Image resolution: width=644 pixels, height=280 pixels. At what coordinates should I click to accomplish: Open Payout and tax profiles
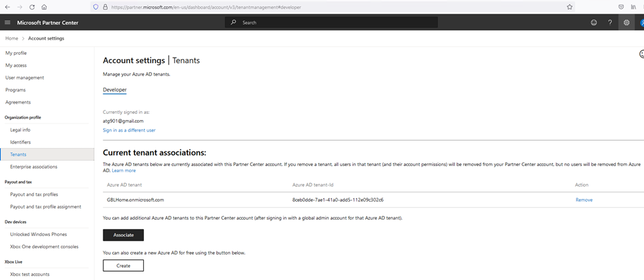point(34,194)
